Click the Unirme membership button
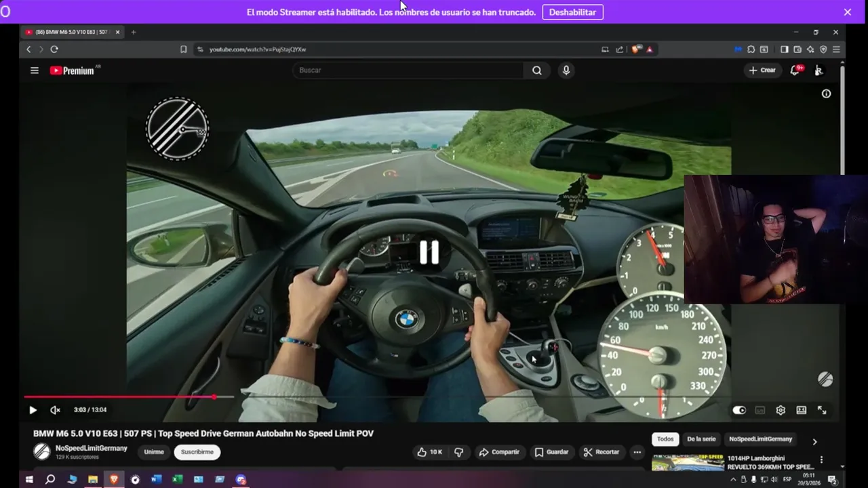 tap(154, 452)
